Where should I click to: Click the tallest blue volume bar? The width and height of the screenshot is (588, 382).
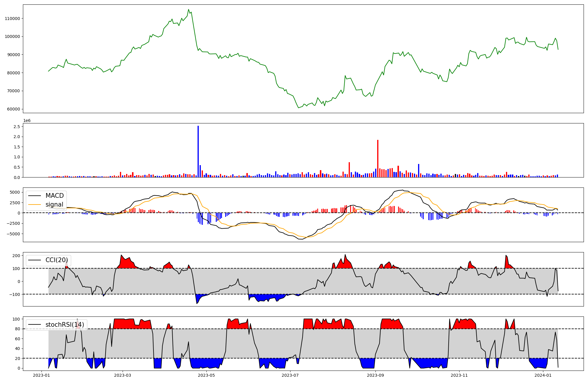coord(198,151)
